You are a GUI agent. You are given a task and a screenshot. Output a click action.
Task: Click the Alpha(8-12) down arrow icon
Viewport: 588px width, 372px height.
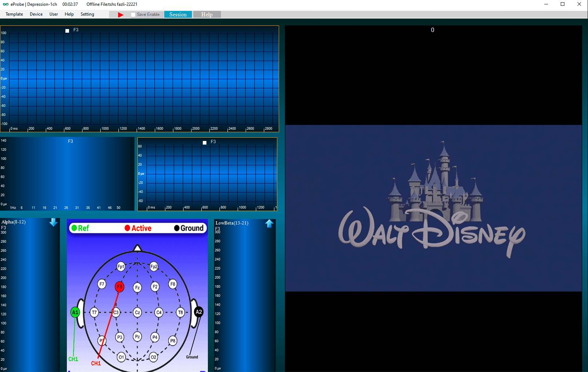click(x=53, y=222)
